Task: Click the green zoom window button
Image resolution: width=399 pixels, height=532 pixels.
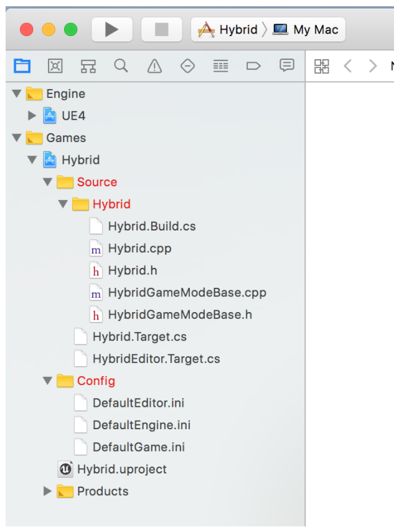Action: pyautogui.click(x=70, y=29)
